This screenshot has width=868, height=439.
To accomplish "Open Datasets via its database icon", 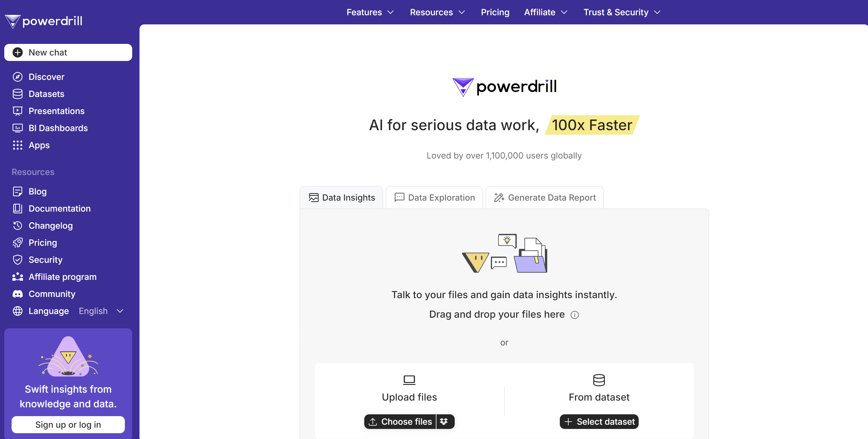I will (x=18, y=94).
